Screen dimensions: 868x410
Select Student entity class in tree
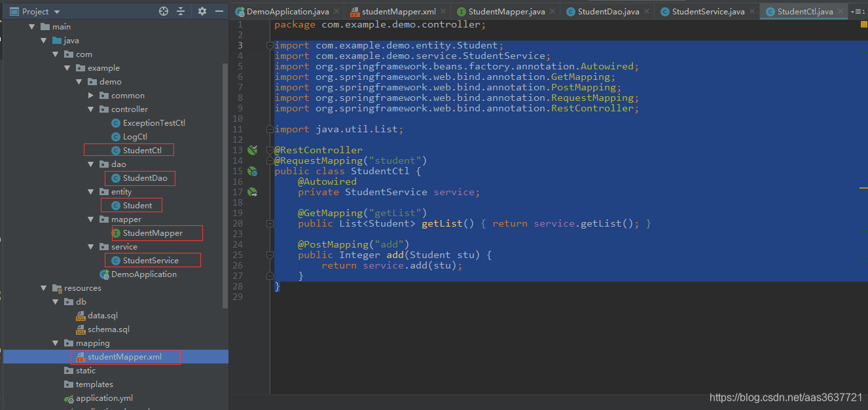[137, 206]
